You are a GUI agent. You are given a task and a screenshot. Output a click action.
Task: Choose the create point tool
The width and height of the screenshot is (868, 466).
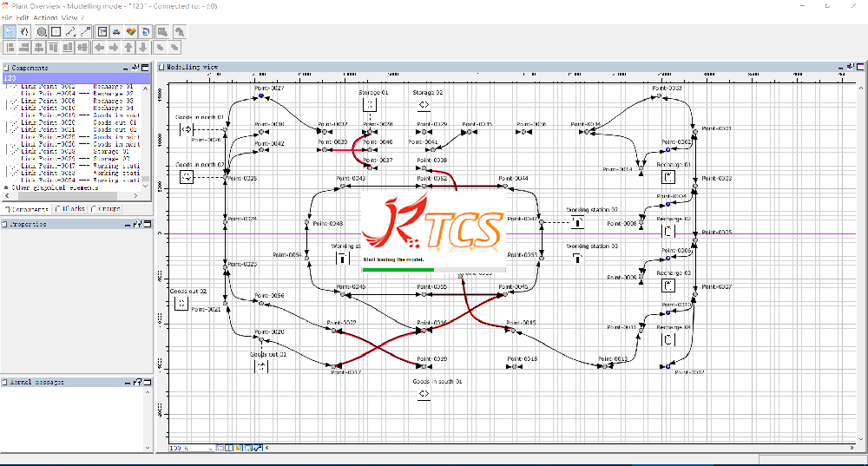[x=42, y=31]
